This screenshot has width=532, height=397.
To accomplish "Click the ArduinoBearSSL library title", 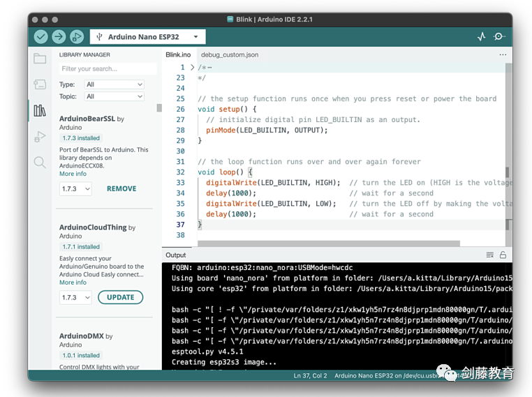I will [x=87, y=119].
